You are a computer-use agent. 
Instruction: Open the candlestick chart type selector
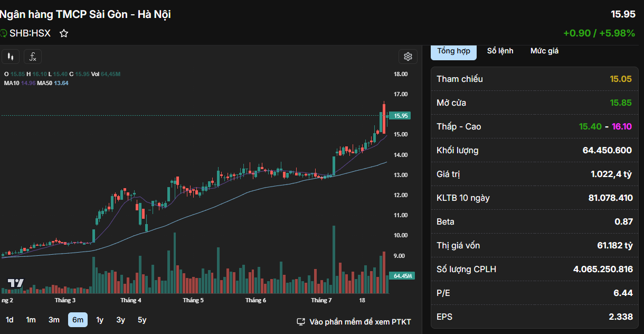(10, 57)
